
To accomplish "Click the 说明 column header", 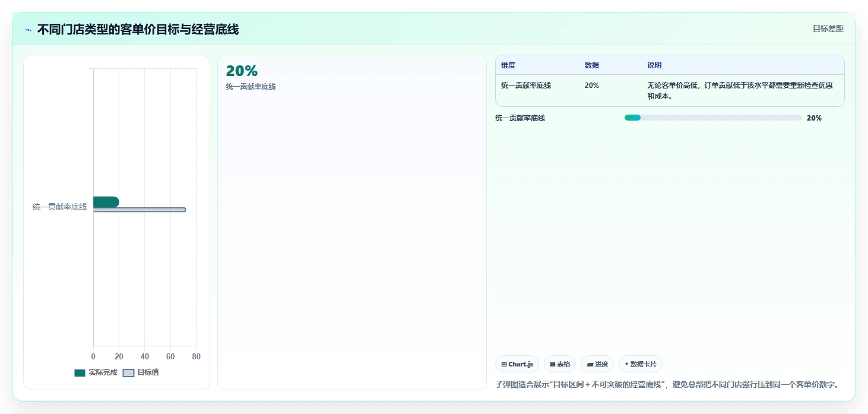I will coord(654,65).
